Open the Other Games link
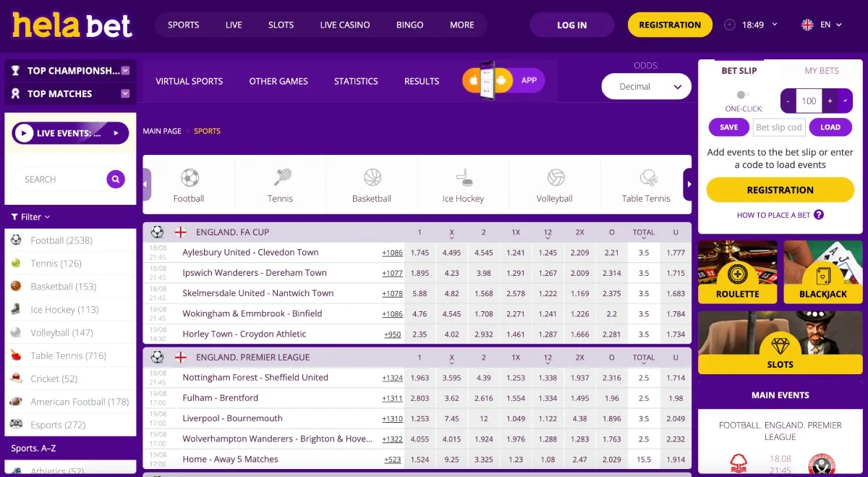The height and width of the screenshot is (477, 868). (x=278, y=81)
